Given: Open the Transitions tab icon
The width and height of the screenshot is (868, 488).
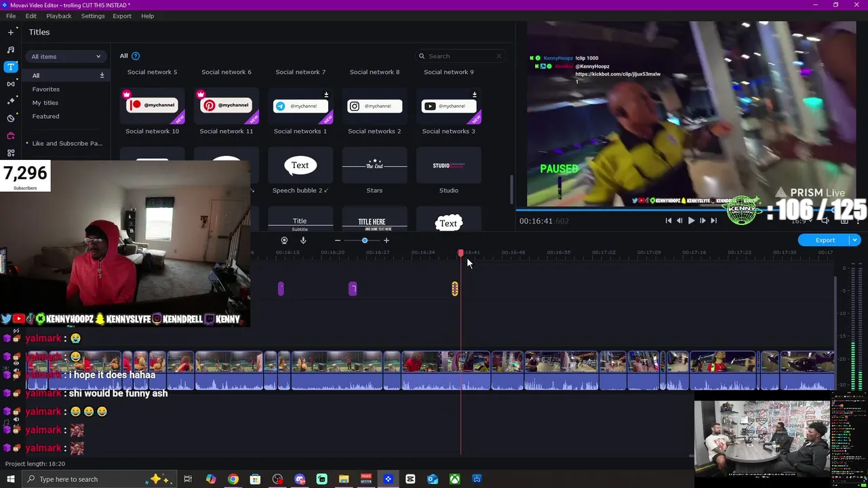Looking at the screenshot, I should click(11, 83).
